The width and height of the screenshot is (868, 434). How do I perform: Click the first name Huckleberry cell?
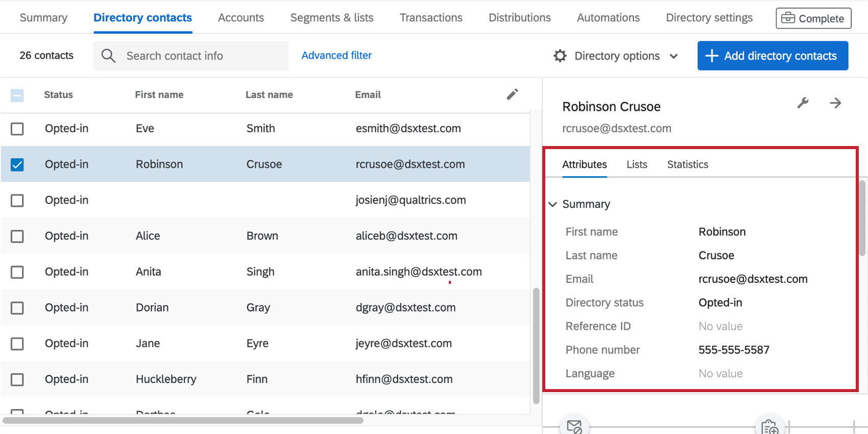tap(166, 379)
